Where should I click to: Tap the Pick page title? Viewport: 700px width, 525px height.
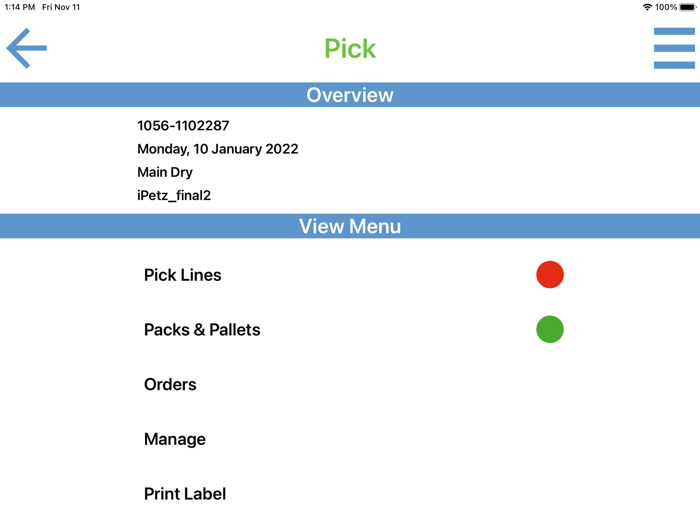coord(350,48)
